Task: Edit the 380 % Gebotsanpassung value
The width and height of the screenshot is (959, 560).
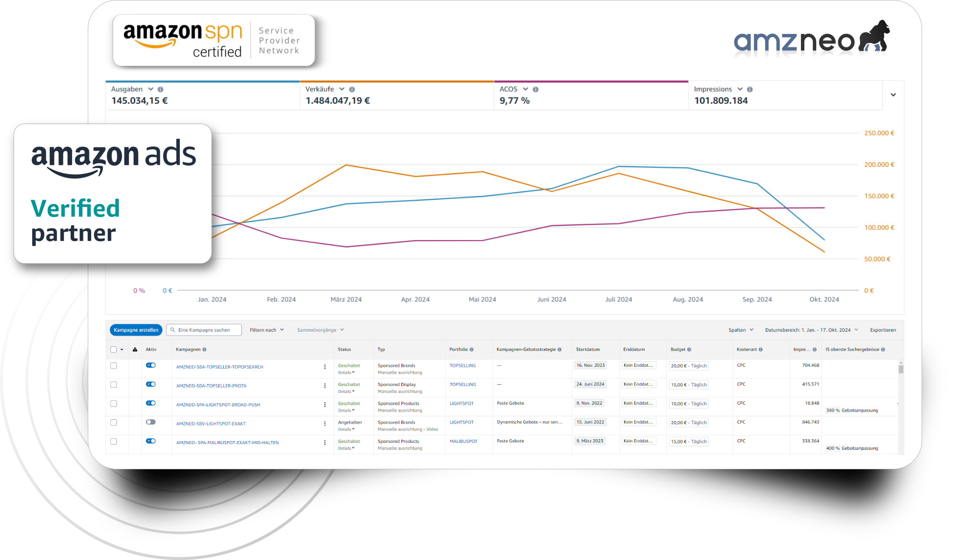Action: coord(833,411)
